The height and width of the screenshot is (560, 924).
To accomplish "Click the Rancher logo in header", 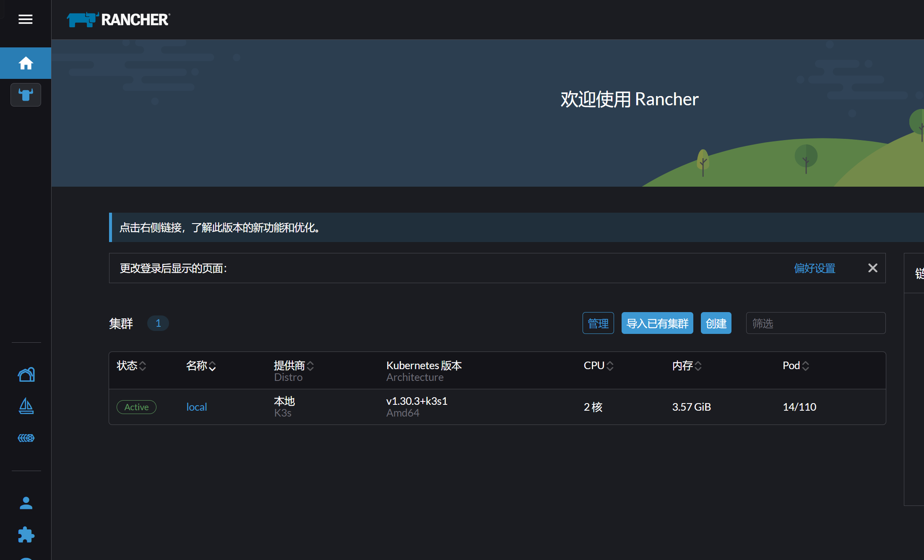I will (119, 20).
